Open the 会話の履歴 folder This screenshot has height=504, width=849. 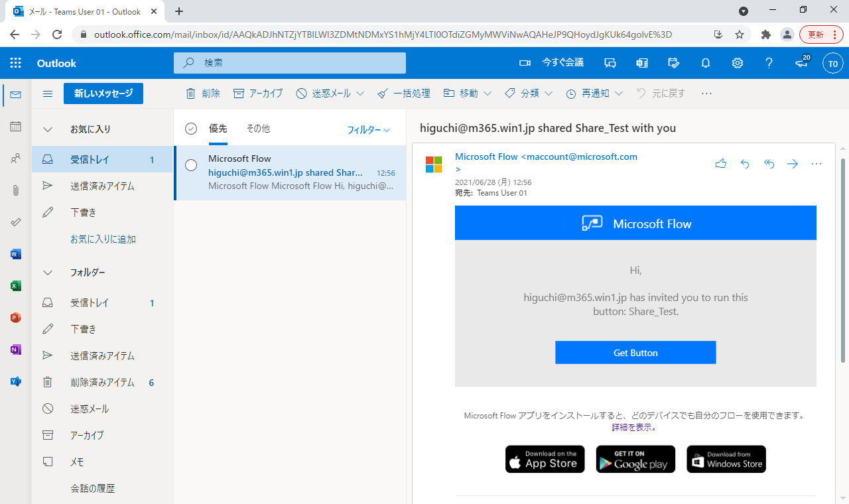tap(102, 489)
